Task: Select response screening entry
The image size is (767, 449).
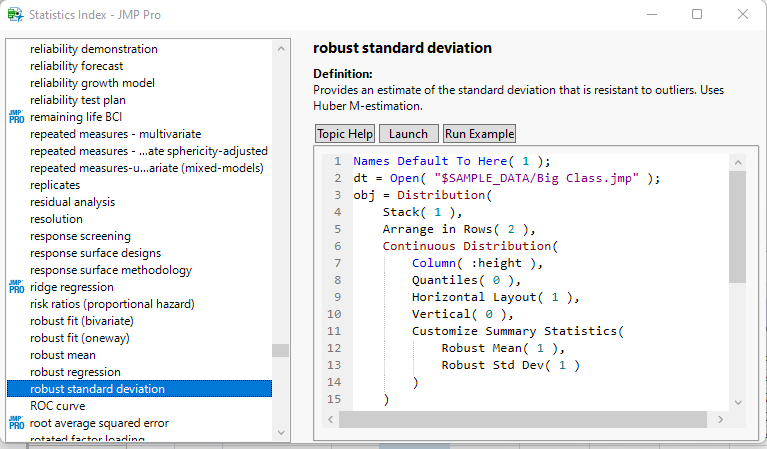Action: pyautogui.click(x=80, y=236)
